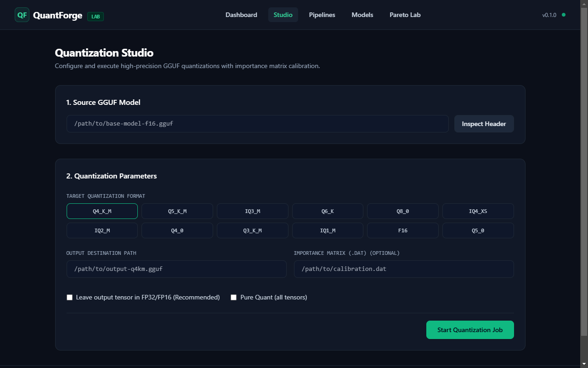588x368 pixels.
Task: Open the Models tab
Action: coord(362,15)
